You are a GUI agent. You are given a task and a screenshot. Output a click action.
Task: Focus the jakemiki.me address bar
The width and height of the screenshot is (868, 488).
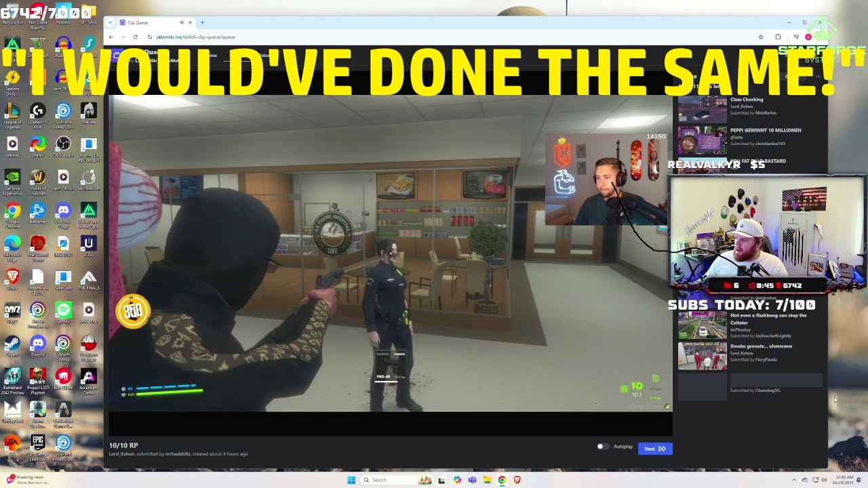(448, 37)
